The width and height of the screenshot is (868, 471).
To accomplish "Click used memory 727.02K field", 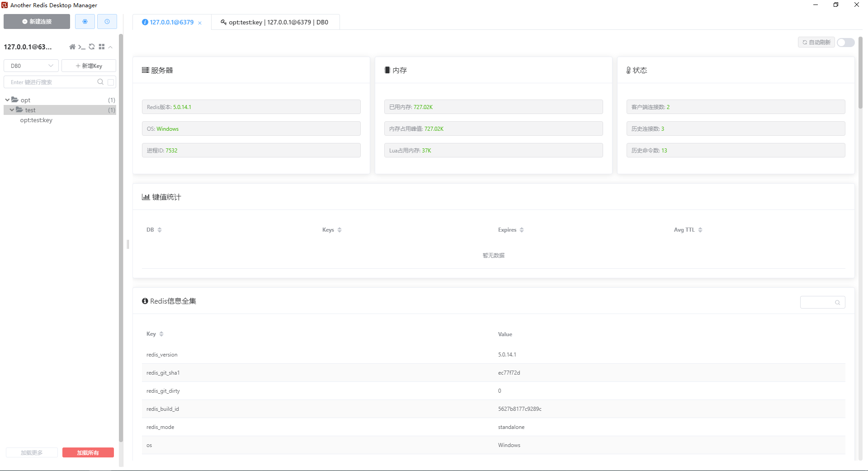I will click(x=494, y=107).
